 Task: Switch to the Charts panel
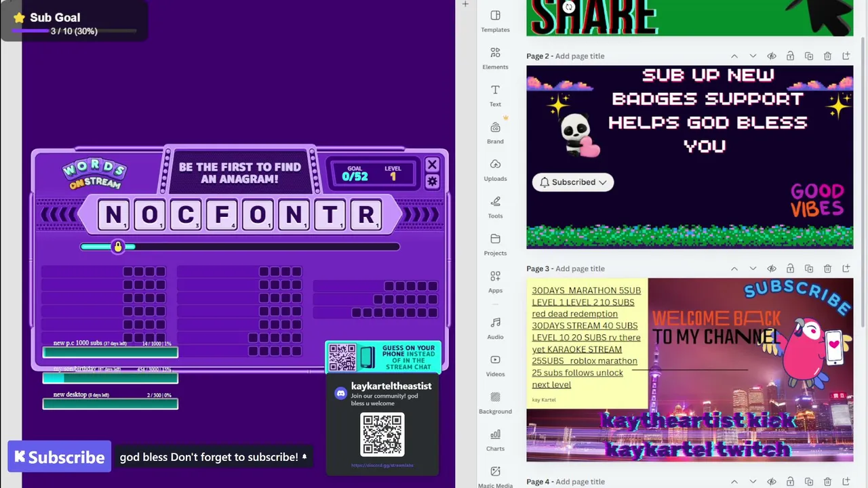495,440
